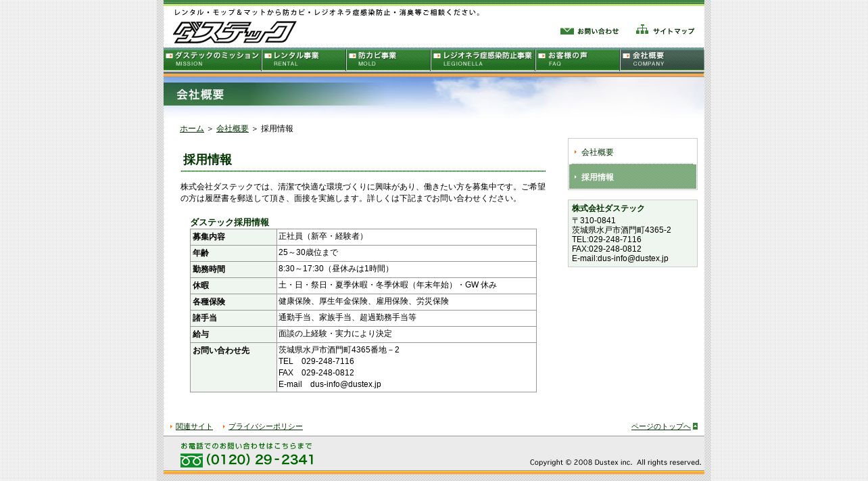Click the up-arrow icon beside ページのトップへ
Screen dimensions: 868x481
pos(695,426)
